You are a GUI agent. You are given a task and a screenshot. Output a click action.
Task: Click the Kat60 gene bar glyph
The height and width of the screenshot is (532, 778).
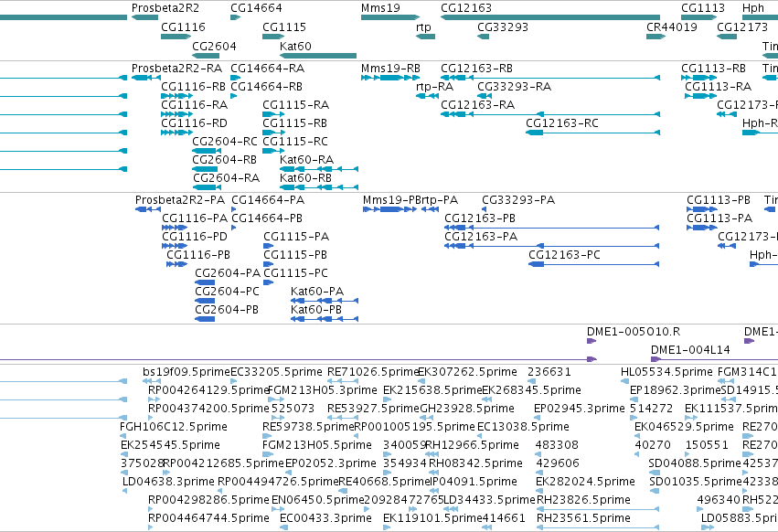coord(318,56)
